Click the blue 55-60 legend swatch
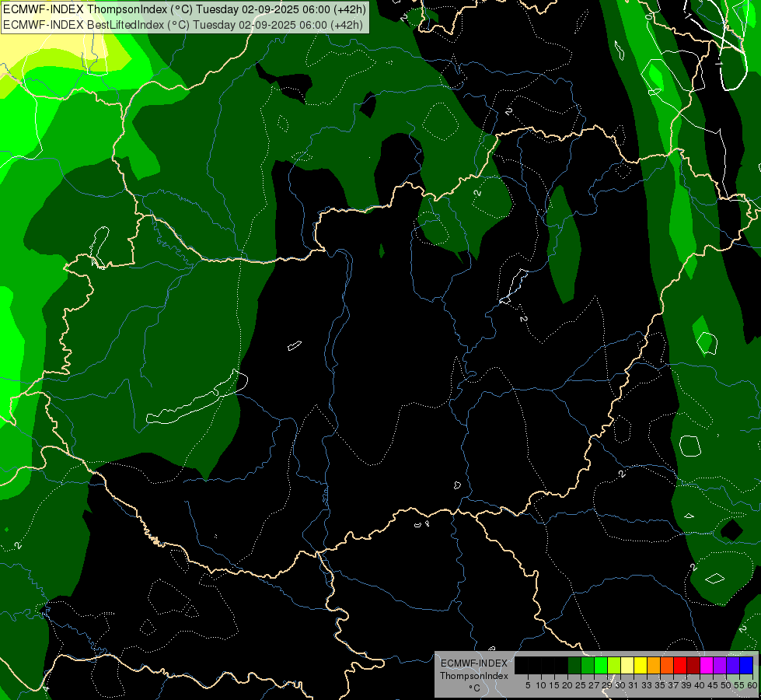Image resolution: width=761 pixels, height=700 pixels. pyautogui.click(x=746, y=665)
